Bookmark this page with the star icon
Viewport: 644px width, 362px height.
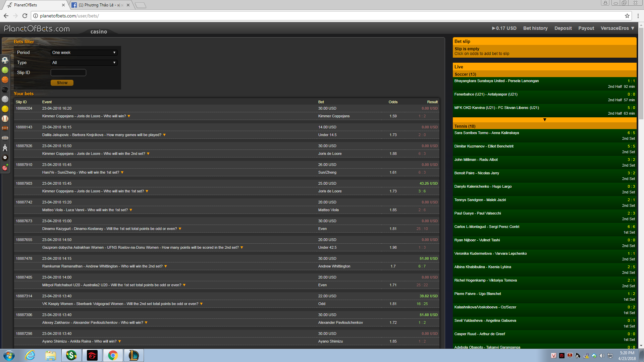(627, 16)
